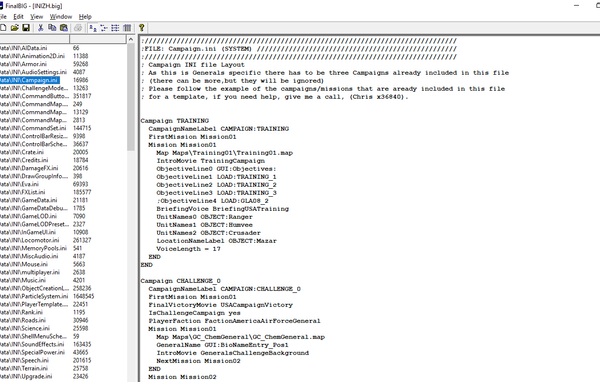Image resolution: width=600 pixels, height=382 pixels.
Task: Cut selection with scissors icon
Action: pyautogui.click(x=41, y=28)
